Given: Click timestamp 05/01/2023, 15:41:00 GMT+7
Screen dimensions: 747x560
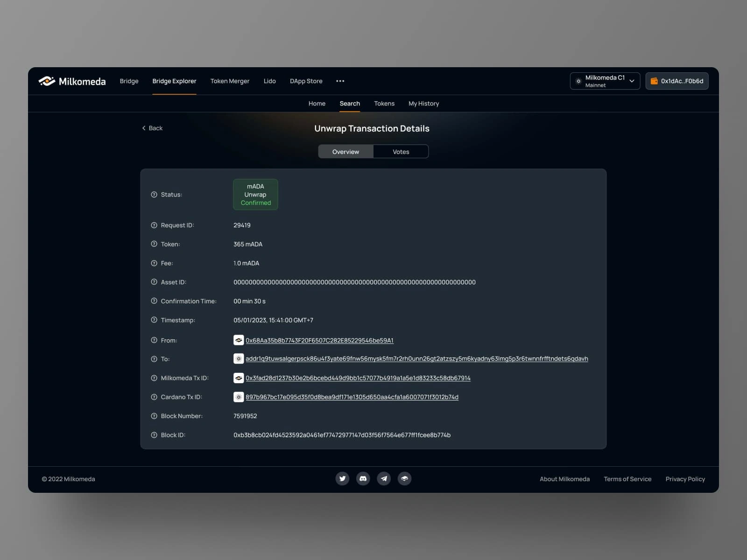Looking at the screenshot, I should 273,320.
